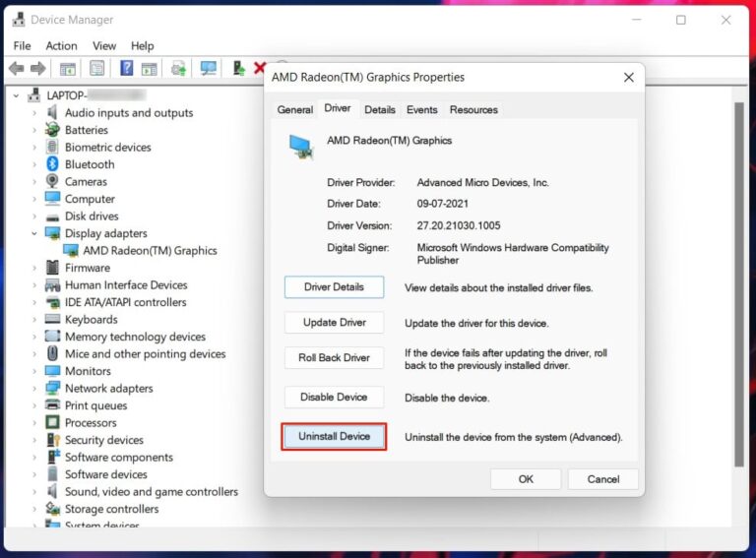Open the File menu
The width and height of the screenshot is (756, 558).
click(x=23, y=46)
